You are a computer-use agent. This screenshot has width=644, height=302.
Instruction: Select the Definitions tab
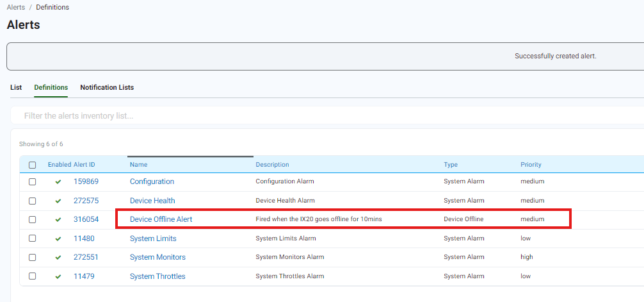(x=51, y=87)
